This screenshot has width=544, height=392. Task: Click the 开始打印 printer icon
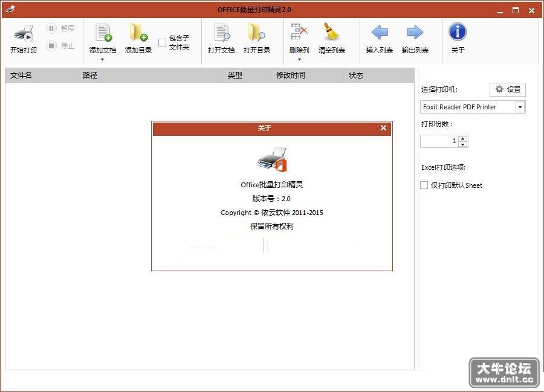click(24, 33)
